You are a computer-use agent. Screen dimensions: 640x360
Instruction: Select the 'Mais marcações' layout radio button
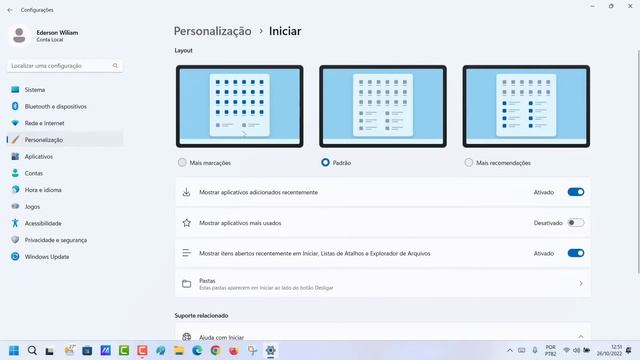(x=182, y=162)
